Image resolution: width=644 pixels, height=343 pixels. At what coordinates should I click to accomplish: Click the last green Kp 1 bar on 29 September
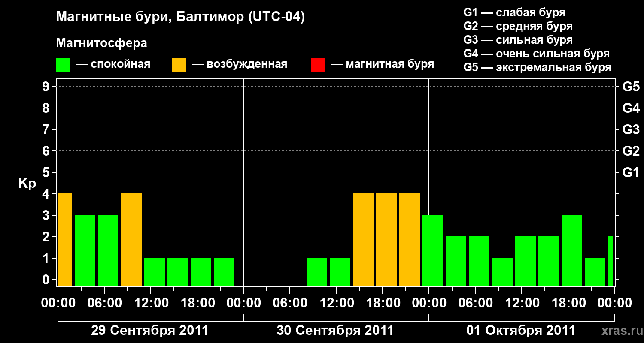(224, 272)
